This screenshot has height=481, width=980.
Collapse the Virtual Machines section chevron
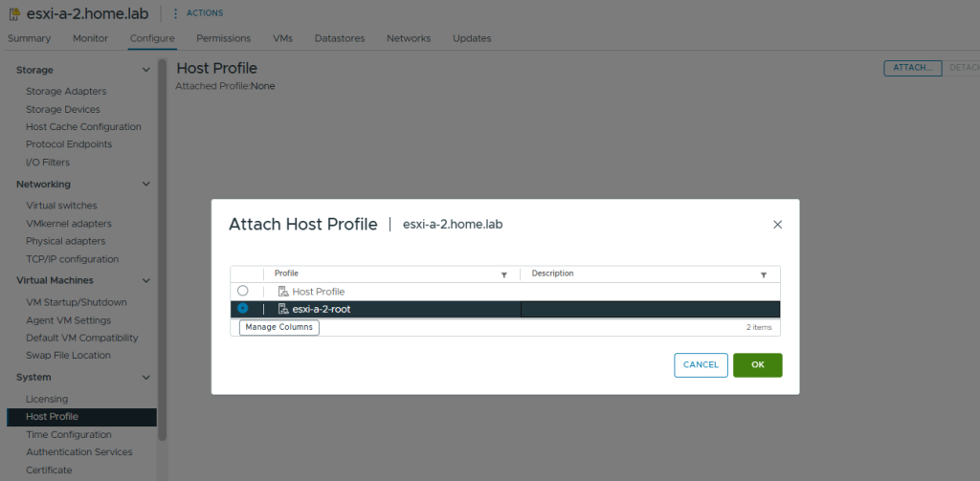click(x=146, y=280)
